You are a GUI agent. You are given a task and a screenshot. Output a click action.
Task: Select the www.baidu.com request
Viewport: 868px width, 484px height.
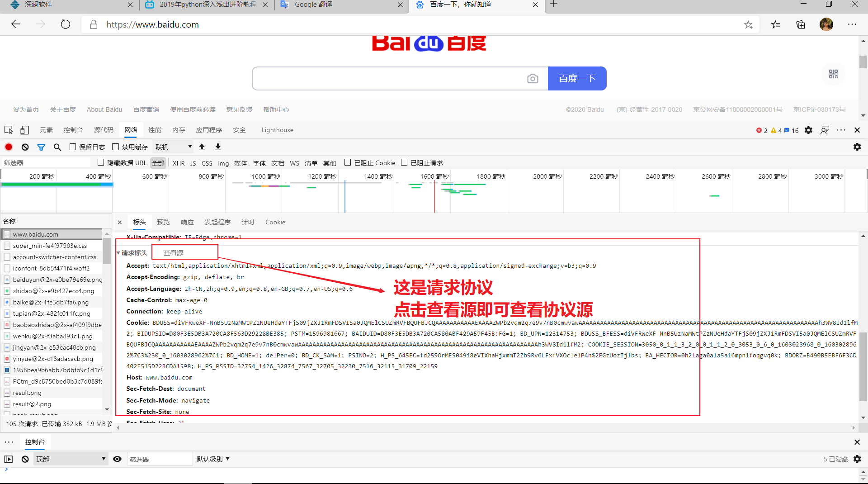coord(52,234)
